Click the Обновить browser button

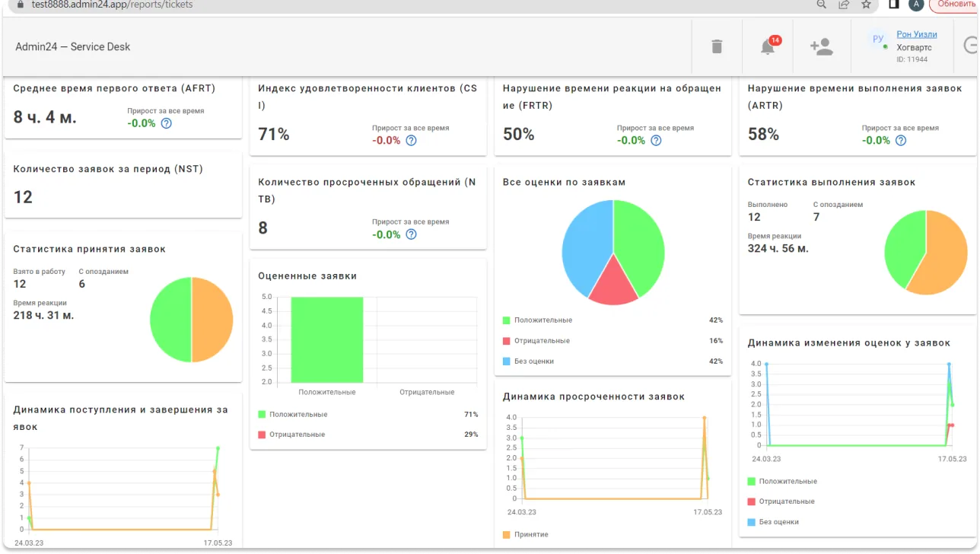[x=955, y=5]
